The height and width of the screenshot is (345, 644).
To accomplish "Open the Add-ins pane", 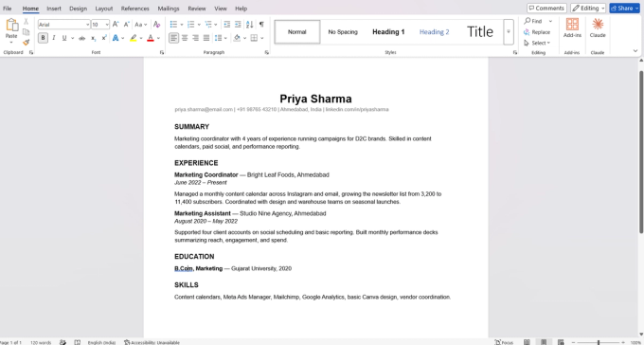I will [x=572, y=28].
